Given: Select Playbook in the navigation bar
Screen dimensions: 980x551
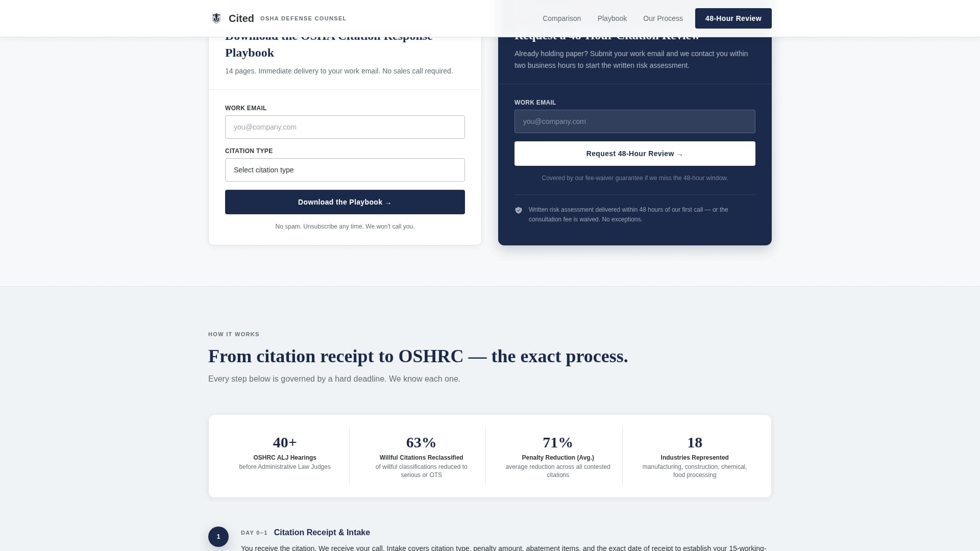Looking at the screenshot, I should [612, 18].
